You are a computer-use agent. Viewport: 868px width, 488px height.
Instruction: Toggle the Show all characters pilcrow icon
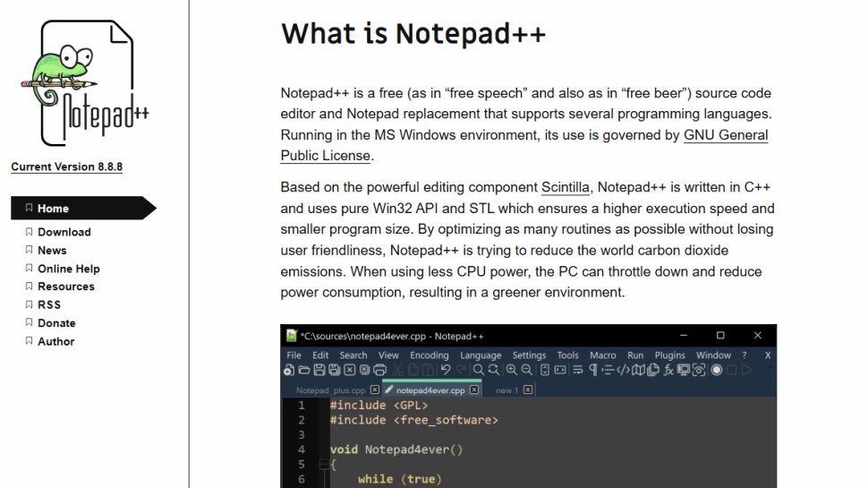click(593, 370)
